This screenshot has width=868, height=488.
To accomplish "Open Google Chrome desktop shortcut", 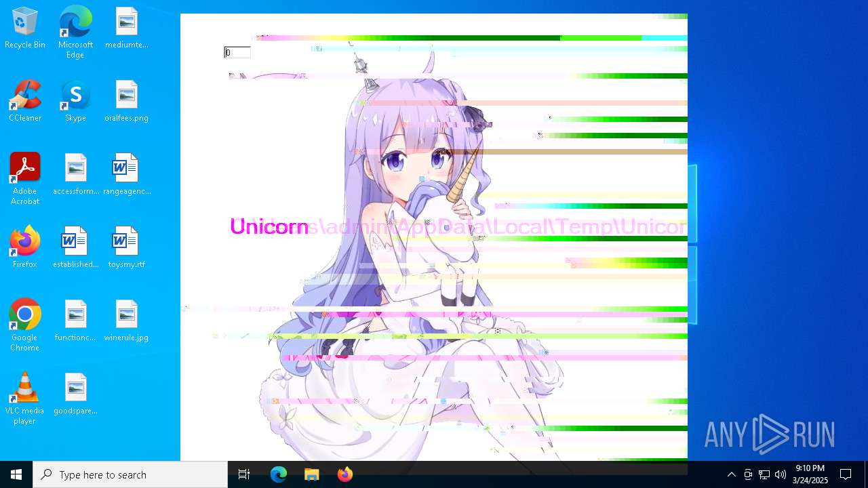I will [x=25, y=325].
